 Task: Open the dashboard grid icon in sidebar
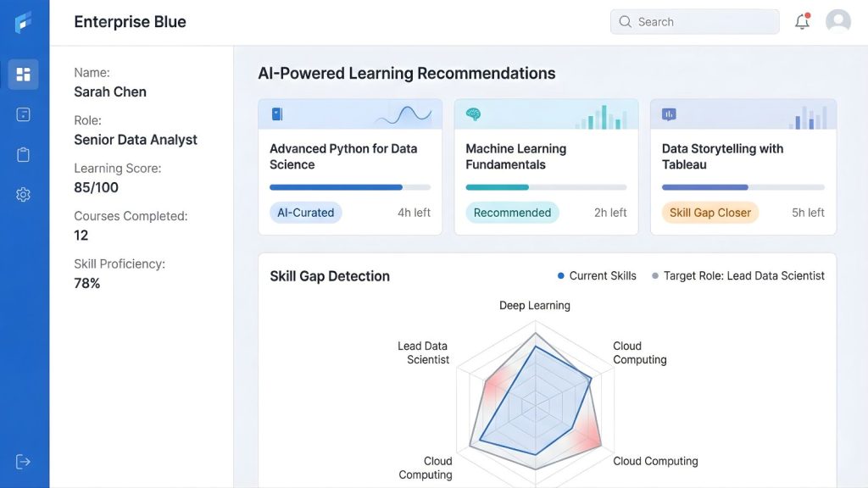coord(23,75)
